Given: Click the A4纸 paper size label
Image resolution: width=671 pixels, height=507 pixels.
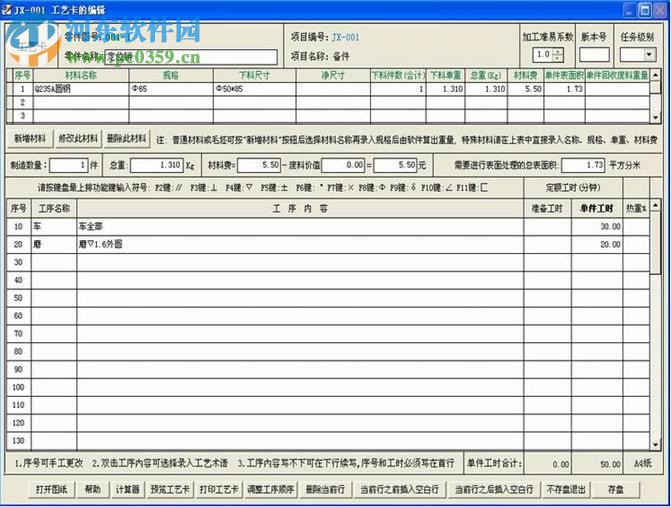Looking at the screenshot, I should tap(642, 463).
